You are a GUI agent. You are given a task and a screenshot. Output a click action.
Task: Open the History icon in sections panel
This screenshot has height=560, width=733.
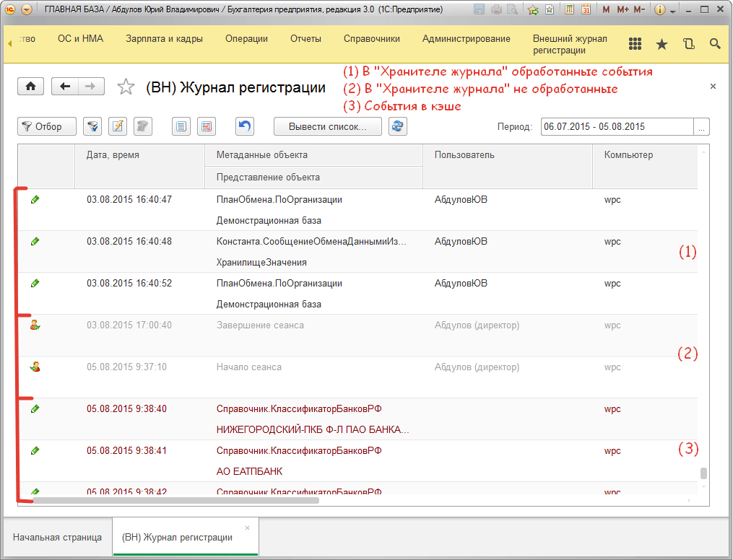[x=689, y=44]
